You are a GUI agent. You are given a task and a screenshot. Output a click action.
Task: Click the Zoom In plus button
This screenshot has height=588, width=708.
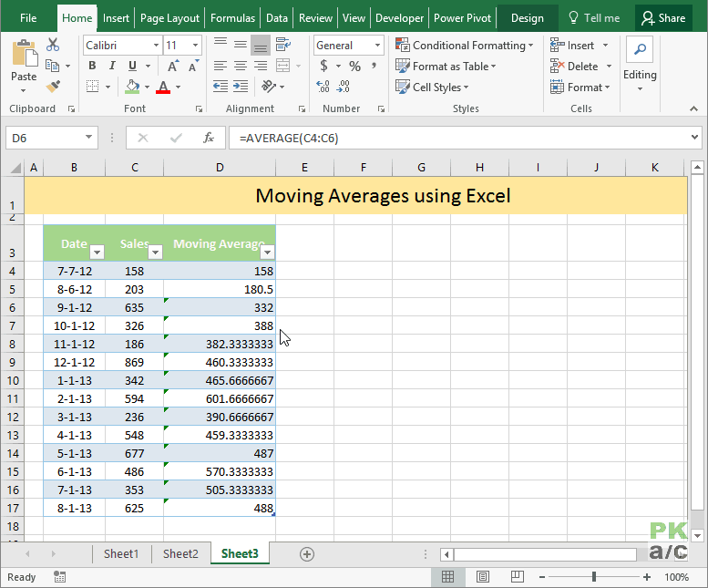point(647,577)
